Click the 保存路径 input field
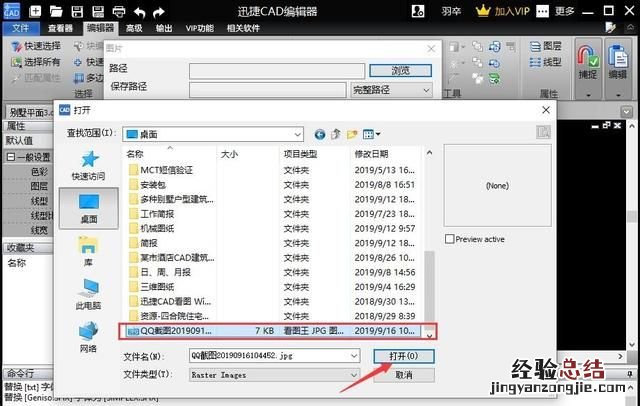640x406 pixels. (267, 90)
